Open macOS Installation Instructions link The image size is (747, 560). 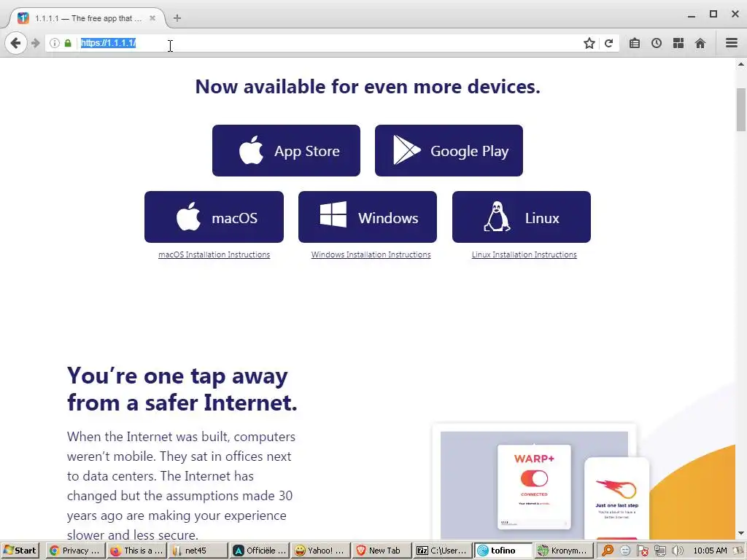pyautogui.click(x=214, y=254)
